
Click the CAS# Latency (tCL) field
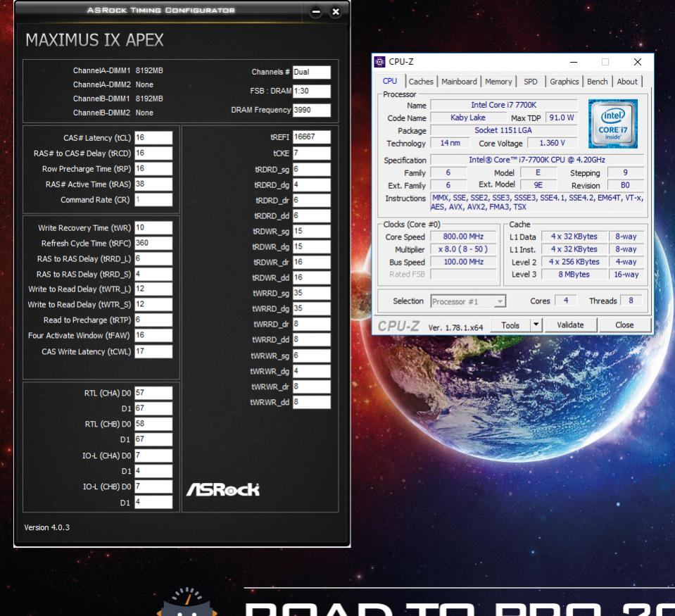(153, 138)
